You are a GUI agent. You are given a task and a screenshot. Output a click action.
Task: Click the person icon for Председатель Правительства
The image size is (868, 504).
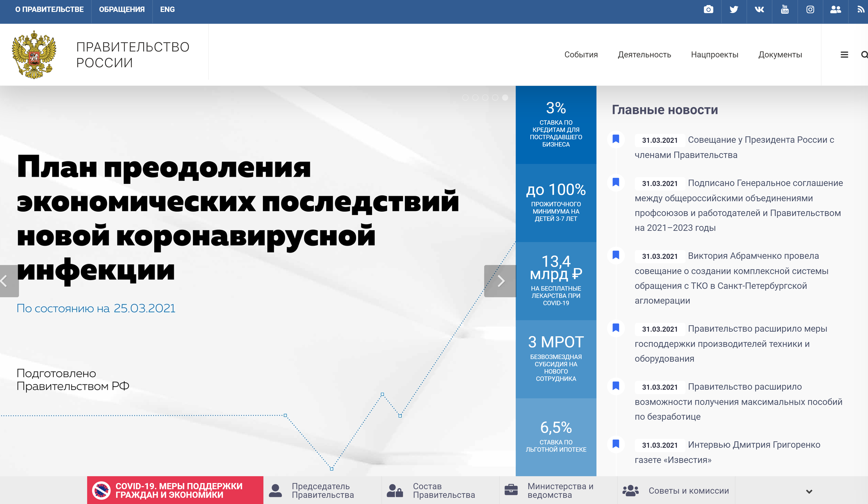(275, 490)
